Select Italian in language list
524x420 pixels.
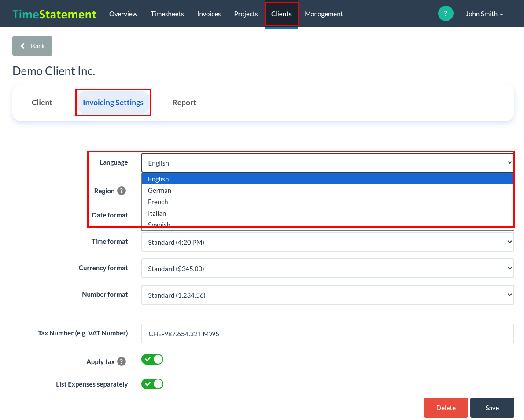tap(328, 213)
